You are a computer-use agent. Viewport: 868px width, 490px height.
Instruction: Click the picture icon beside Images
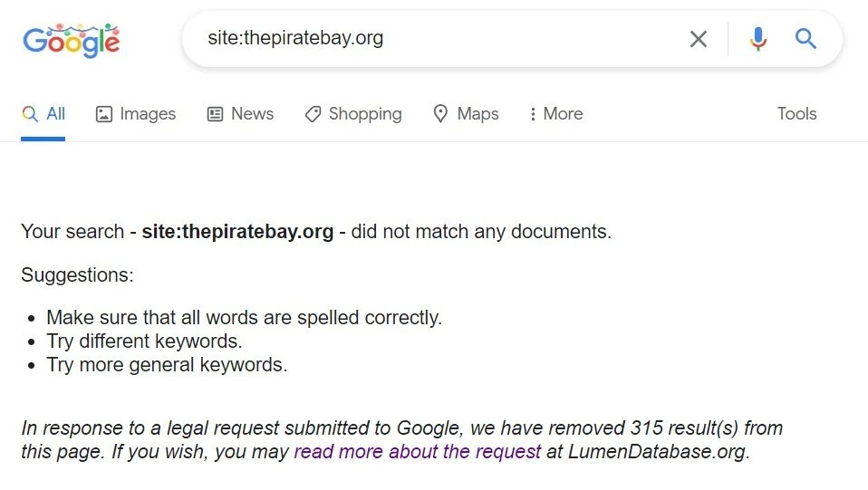[104, 114]
